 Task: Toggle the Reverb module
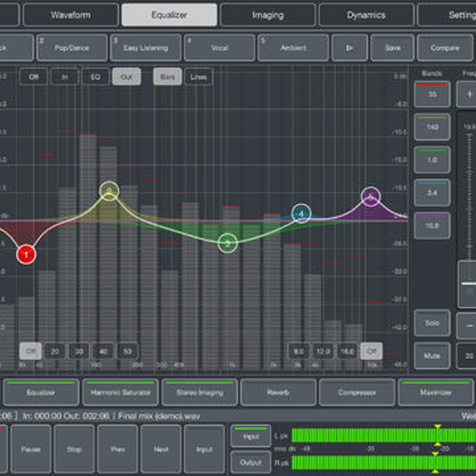(278, 392)
